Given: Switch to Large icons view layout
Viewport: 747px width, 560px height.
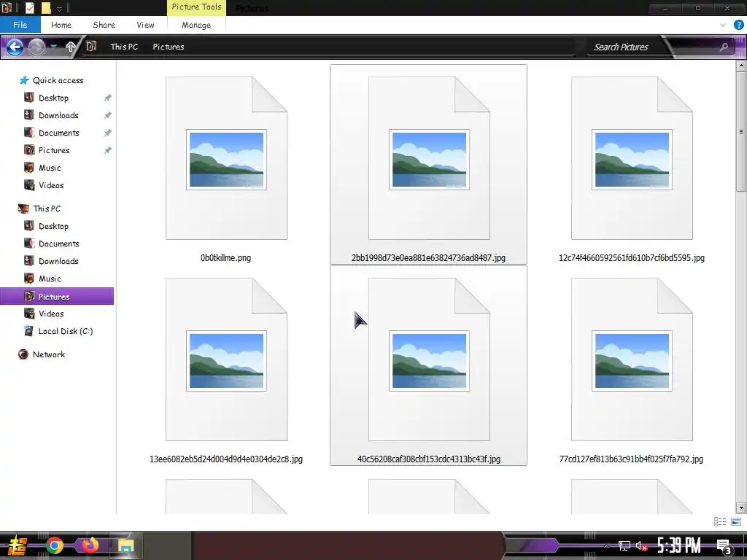Looking at the screenshot, I should coord(736,522).
